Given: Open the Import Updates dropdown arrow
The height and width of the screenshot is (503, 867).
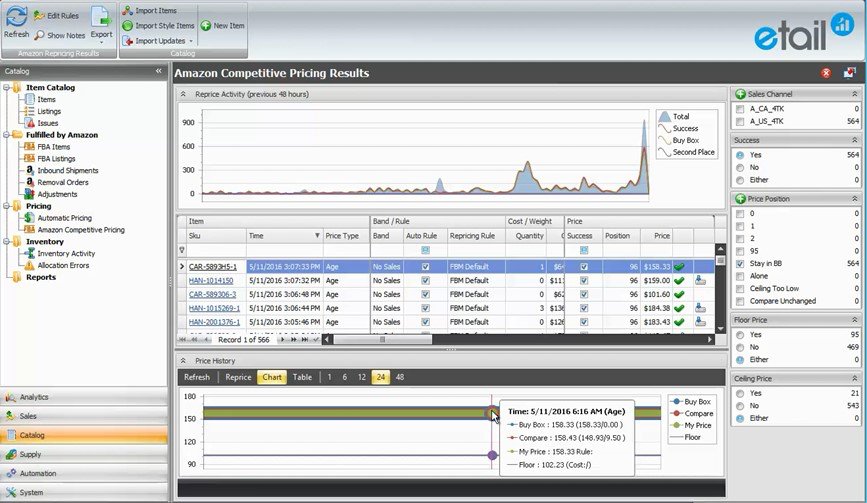Looking at the screenshot, I should (x=191, y=41).
